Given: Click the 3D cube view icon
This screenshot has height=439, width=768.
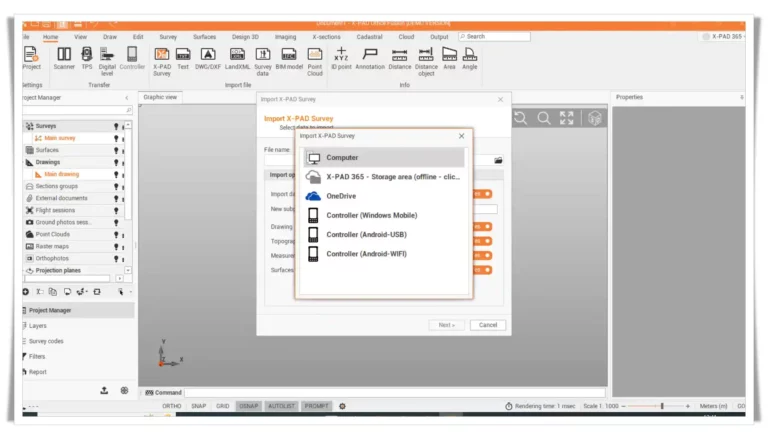Looking at the screenshot, I should (595, 118).
